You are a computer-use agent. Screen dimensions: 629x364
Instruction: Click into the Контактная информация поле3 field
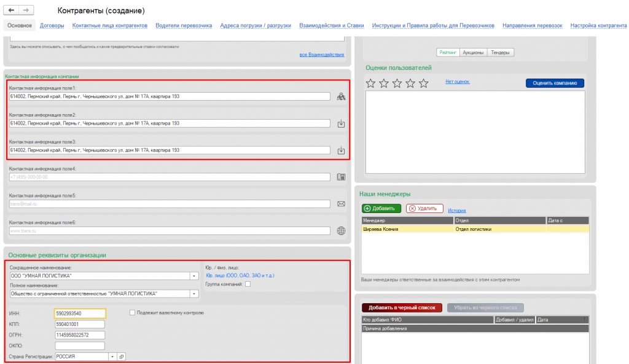pos(170,150)
